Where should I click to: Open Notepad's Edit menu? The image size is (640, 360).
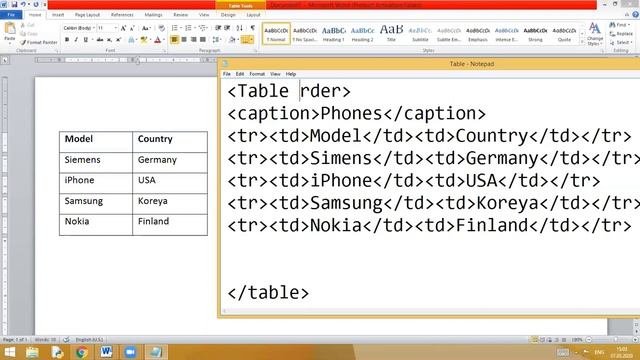(240, 74)
